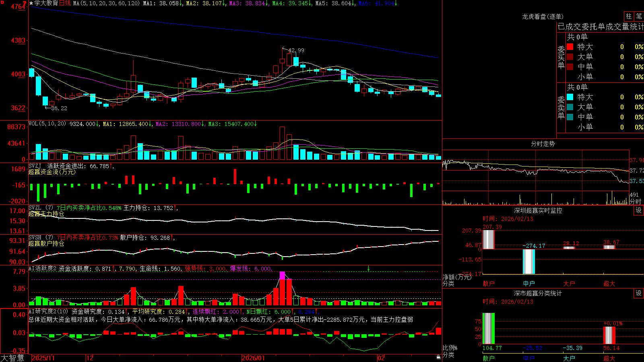Click the 散户 category label in 深圳超赢实时监控

[488, 284]
